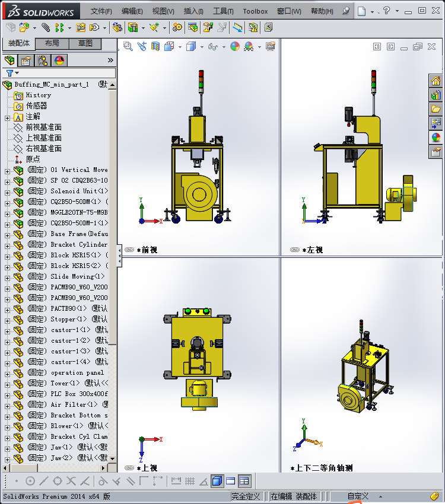Open the Display Style dropdown arrow

tap(202, 47)
